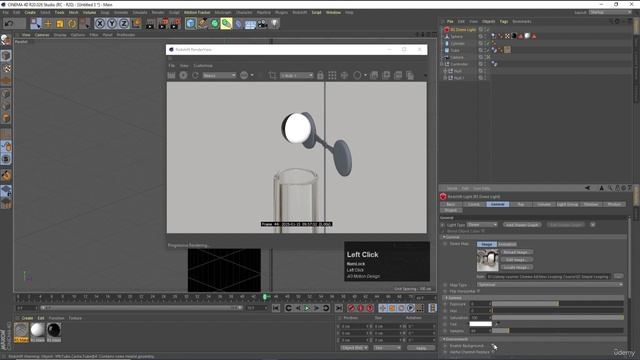Open Beauty AOV dropdown in RenderView

tap(219, 76)
